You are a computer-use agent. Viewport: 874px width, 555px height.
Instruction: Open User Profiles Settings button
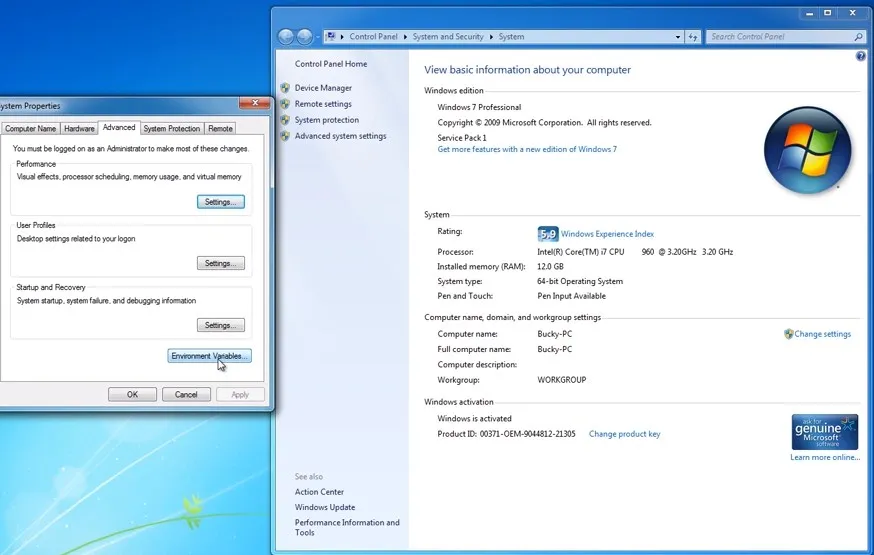[221, 263]
